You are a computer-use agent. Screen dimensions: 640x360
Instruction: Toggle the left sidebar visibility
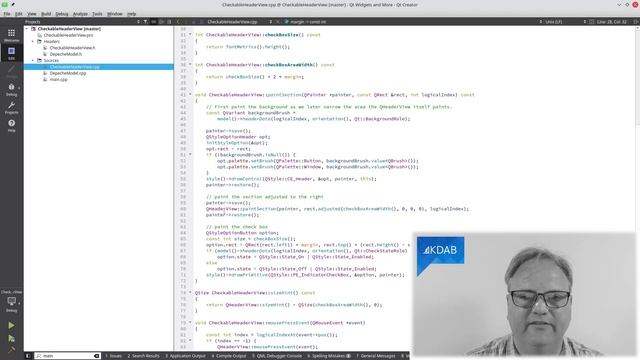[x=28, y=356]
